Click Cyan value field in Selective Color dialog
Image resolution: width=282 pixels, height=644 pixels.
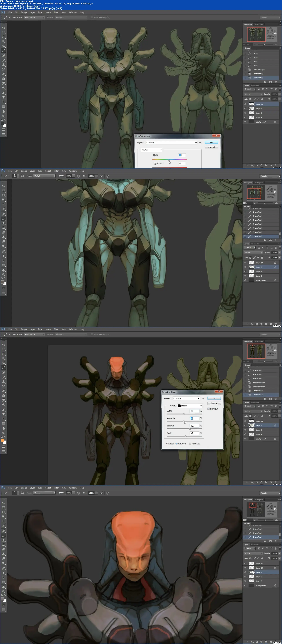[194, 411]
